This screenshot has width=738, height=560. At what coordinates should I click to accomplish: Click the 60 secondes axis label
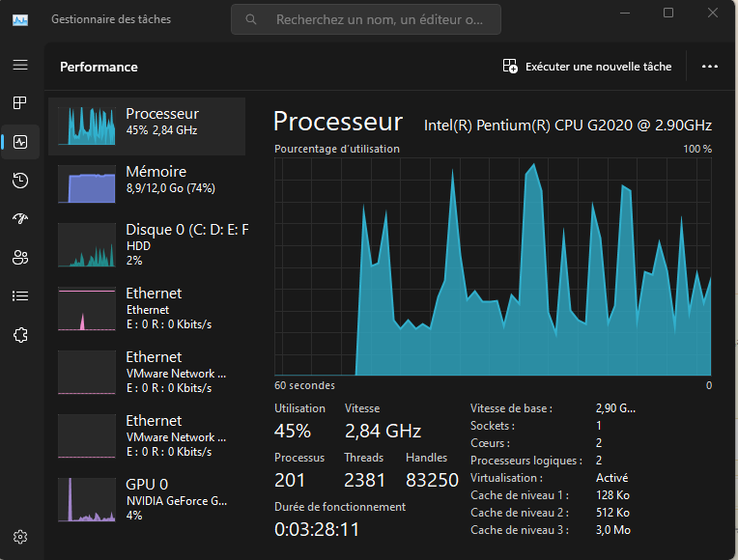(x=304, y=385)
